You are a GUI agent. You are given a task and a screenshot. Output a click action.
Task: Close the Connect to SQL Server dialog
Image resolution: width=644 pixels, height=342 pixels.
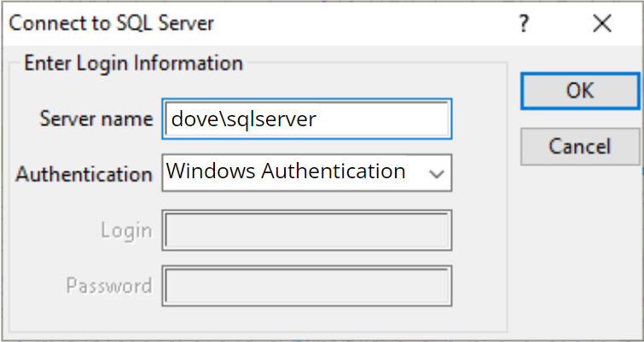pyautogui.click(x=602, y=24)
